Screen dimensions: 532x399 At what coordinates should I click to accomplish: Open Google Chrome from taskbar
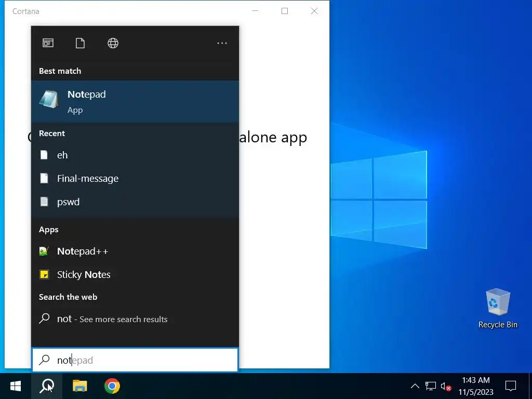(112, 386)
